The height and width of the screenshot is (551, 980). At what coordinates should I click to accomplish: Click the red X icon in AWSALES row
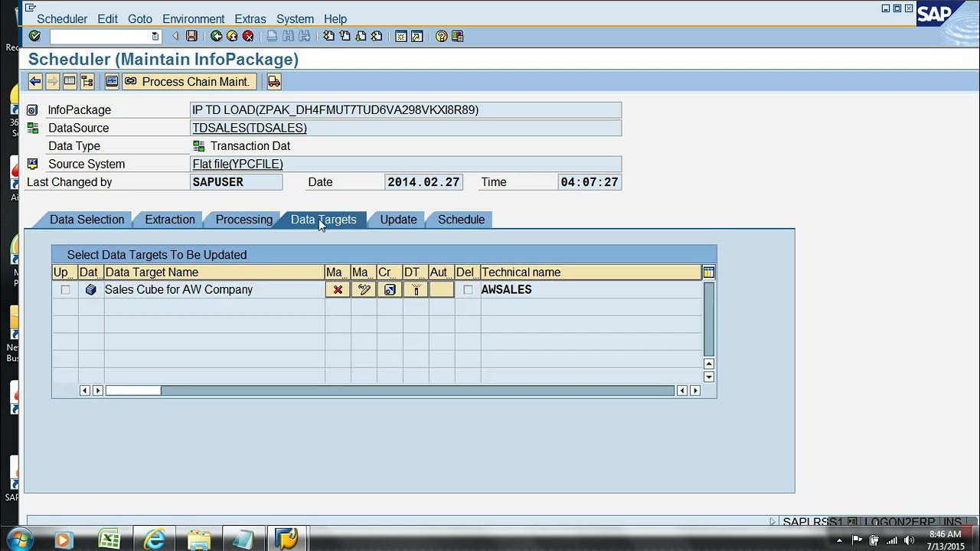(x=338, y=289)
